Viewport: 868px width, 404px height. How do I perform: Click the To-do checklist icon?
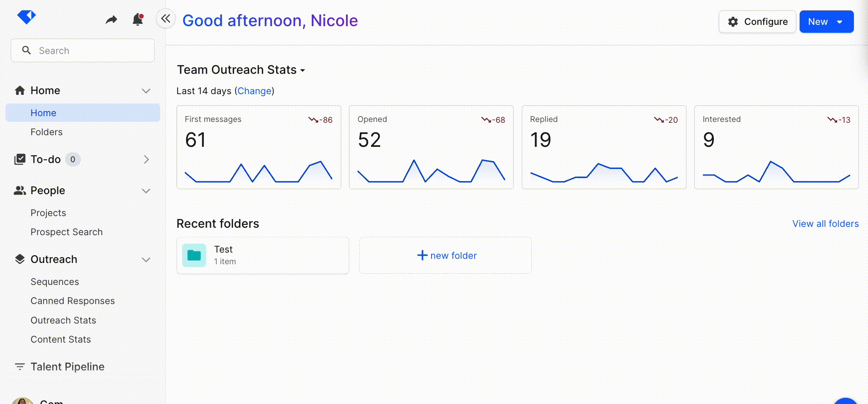point(19,159)
